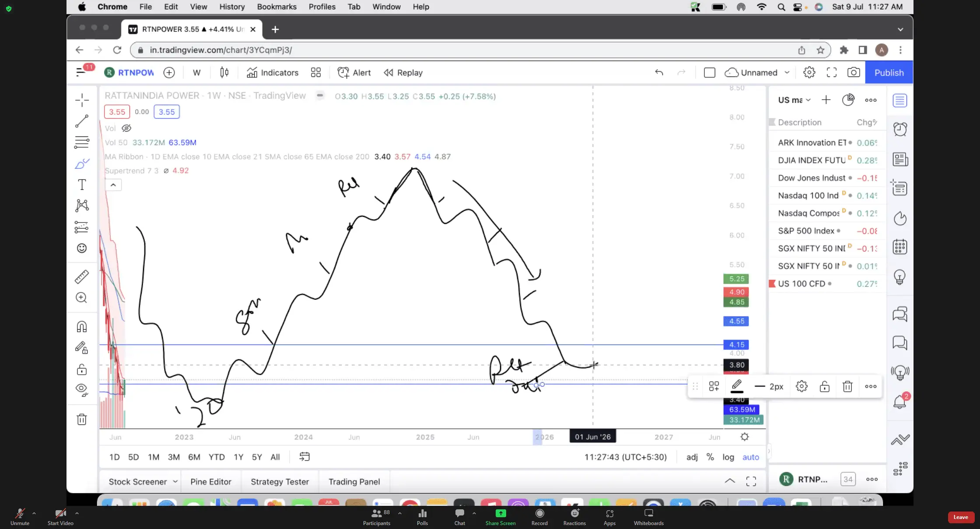
Task: Expand the Stock Screener dropdown
Action: point(175,481)
